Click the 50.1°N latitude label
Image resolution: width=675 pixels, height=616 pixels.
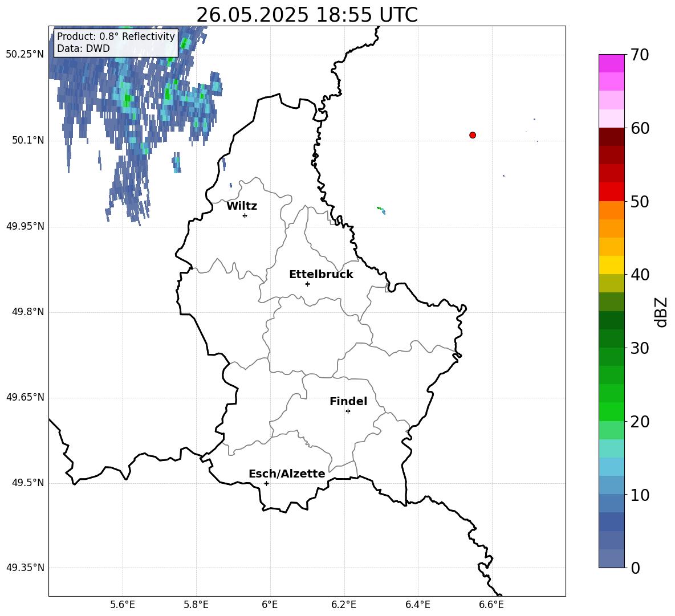click(28, 140)
